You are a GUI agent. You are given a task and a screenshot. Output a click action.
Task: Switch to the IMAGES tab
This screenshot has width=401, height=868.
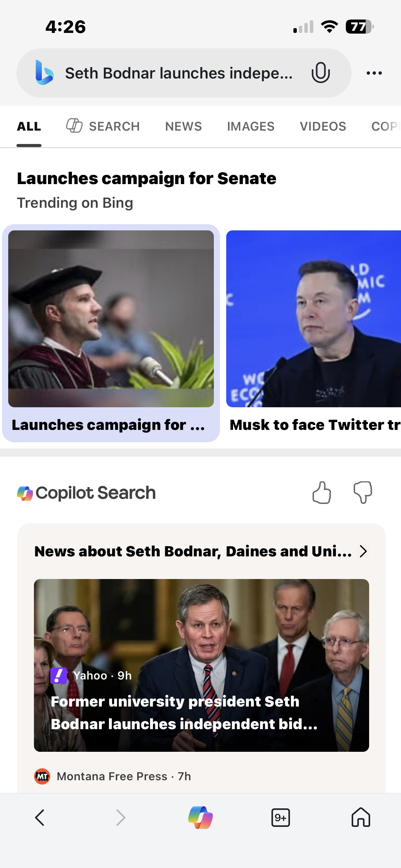pos(251,126)
